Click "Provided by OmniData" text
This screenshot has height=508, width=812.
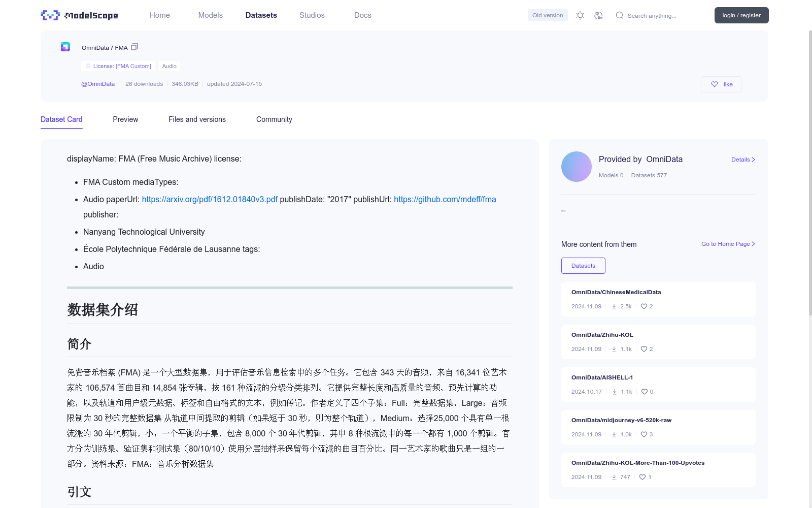[x=640, y=159]
